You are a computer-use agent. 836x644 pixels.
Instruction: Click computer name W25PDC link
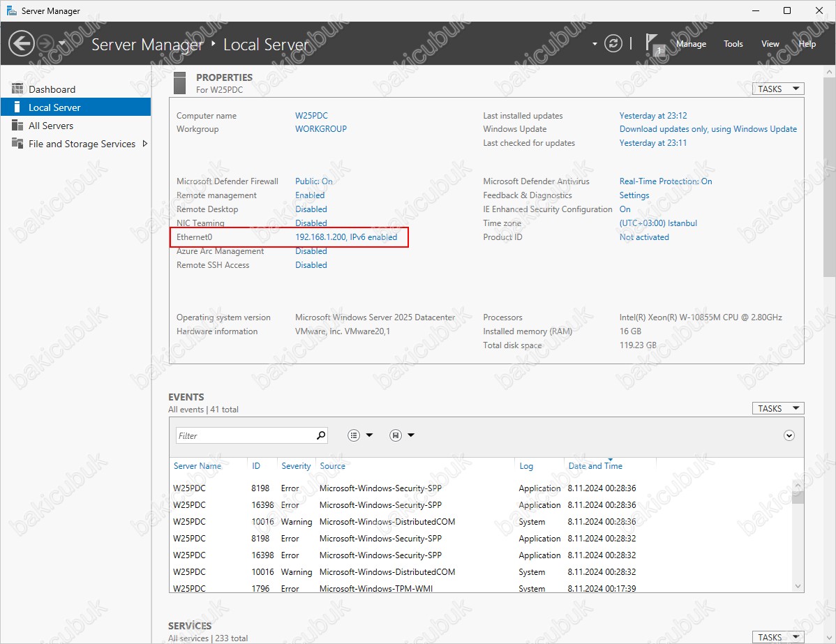(311, 116)
